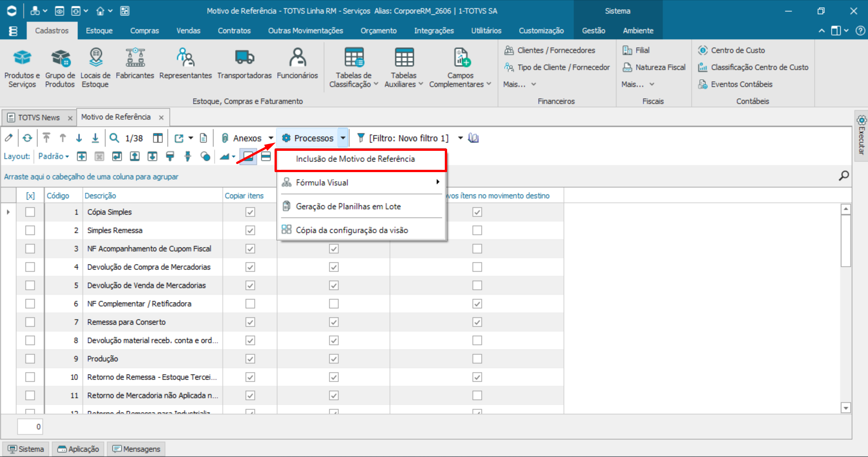Switch to the Estoque ribbon tab

99,31
